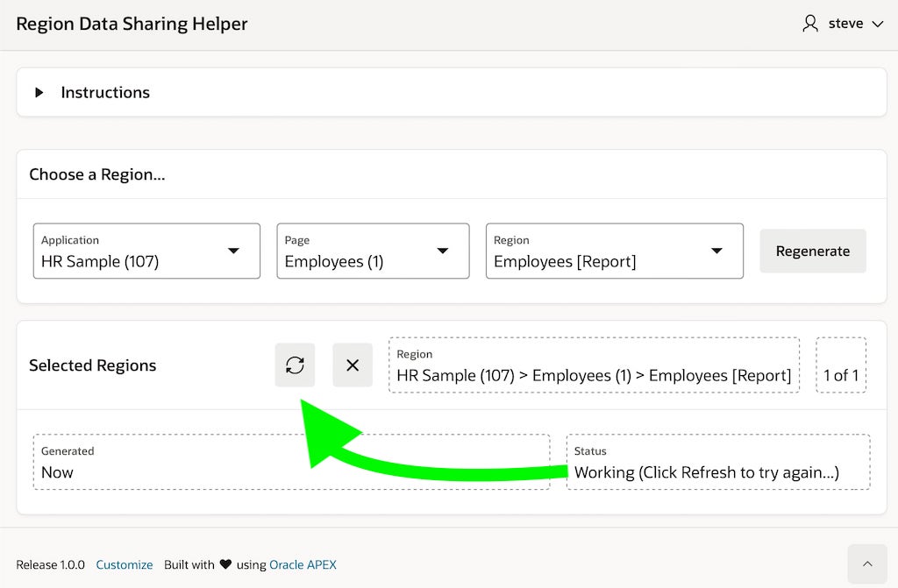This screenshot has height=588, width=898.
Task: Open the Region dropdown showing Employees [Report]
Action: (x=614, y=251)
